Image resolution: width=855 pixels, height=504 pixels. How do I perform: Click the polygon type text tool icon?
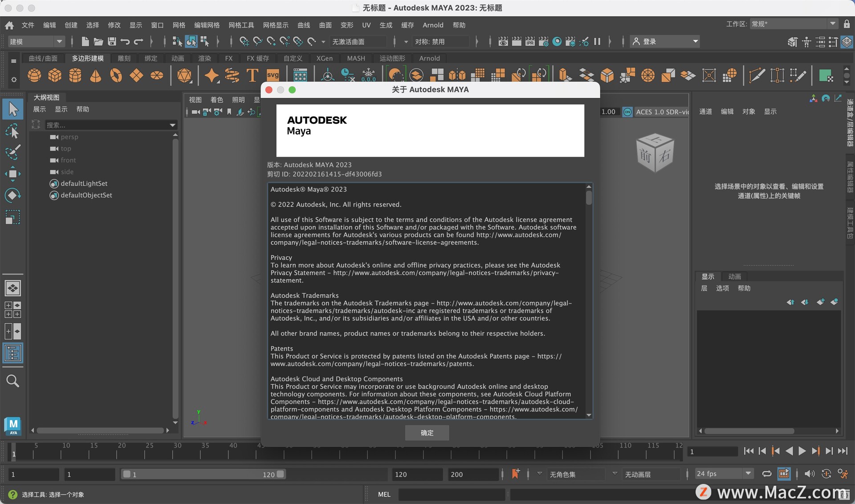pyautogui.click(x=252, y=75)
